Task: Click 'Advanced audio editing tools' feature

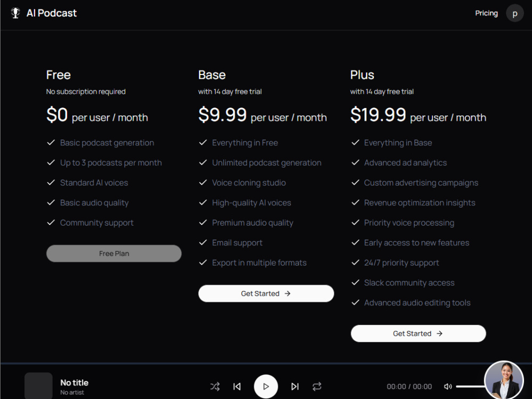Action: pos(417,303)
